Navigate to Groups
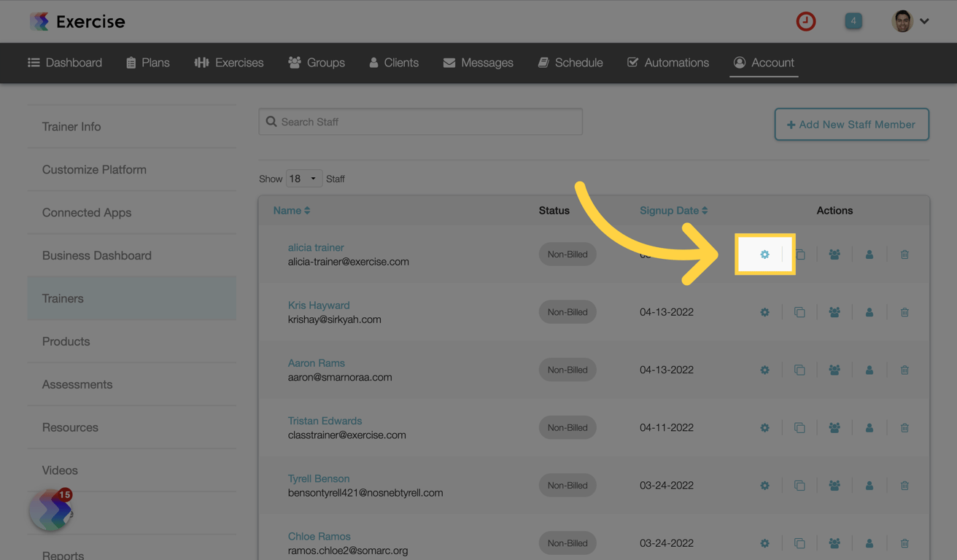 click(x=317, y=63)
